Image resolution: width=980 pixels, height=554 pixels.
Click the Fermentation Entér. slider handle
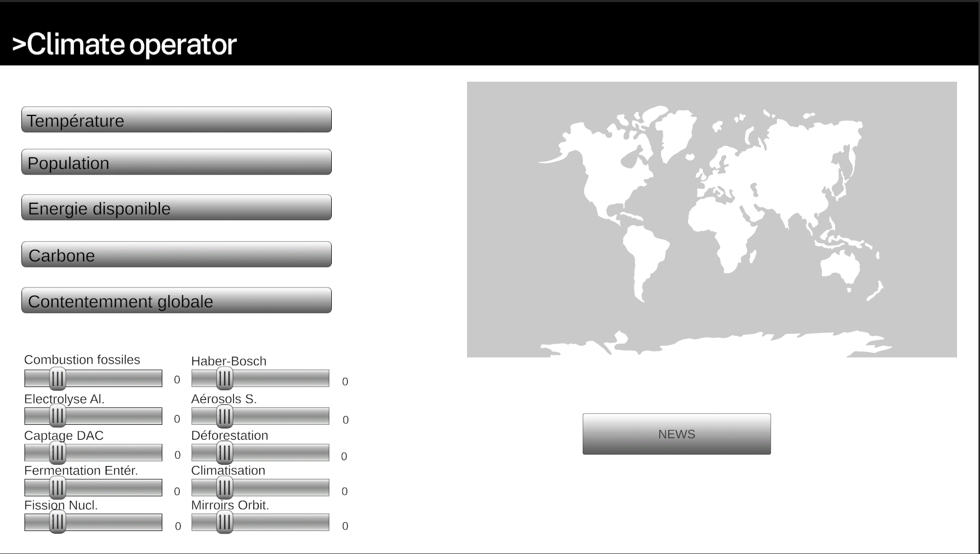58,488
